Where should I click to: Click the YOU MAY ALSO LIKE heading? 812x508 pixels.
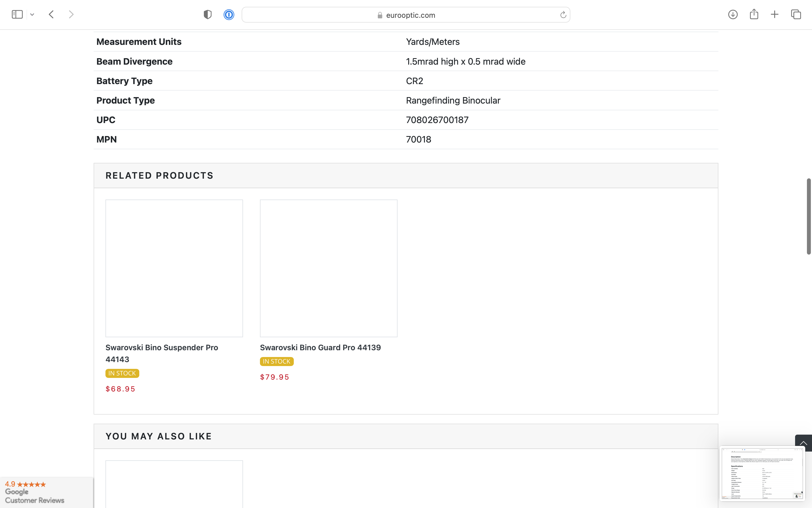point(158,436)
